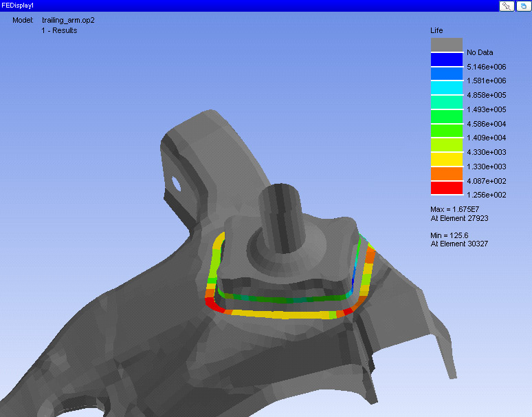Click the "Max = 1.675E7" text
Viewport: 532px width, 417px height.
(x=454, y=209)
